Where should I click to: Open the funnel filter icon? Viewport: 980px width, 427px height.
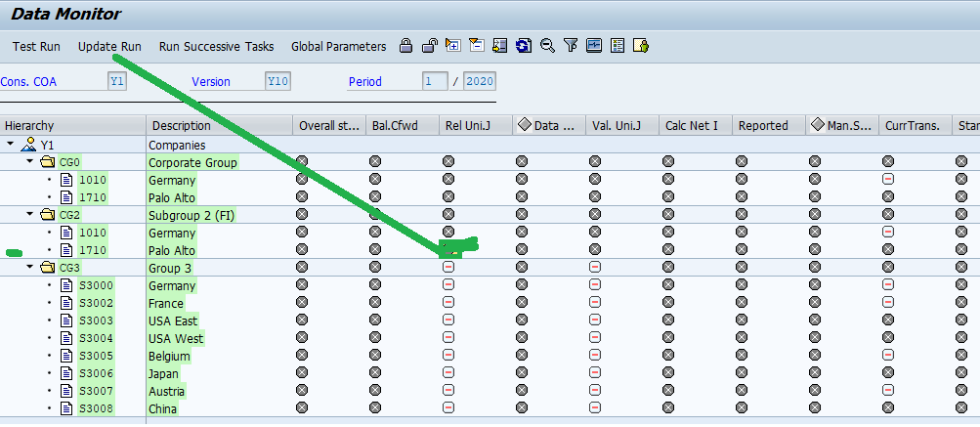click(571, 46)
